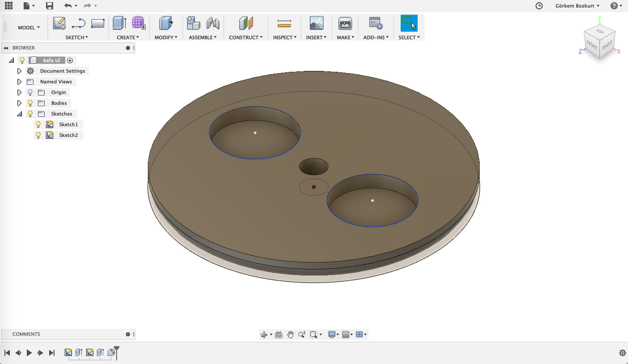Open the MODIFY menu
This screenshot has width=628, height=364.
click(x=166, y=37)
